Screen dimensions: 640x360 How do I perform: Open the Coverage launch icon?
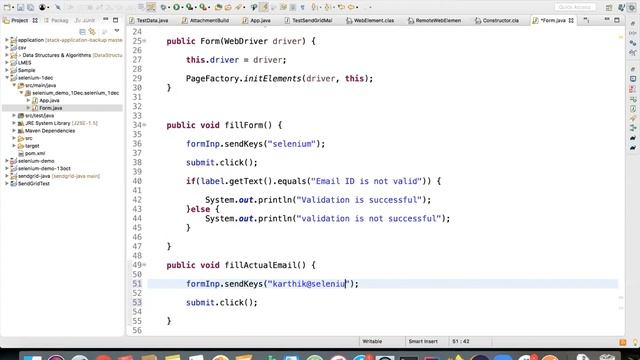click(189, 7)
